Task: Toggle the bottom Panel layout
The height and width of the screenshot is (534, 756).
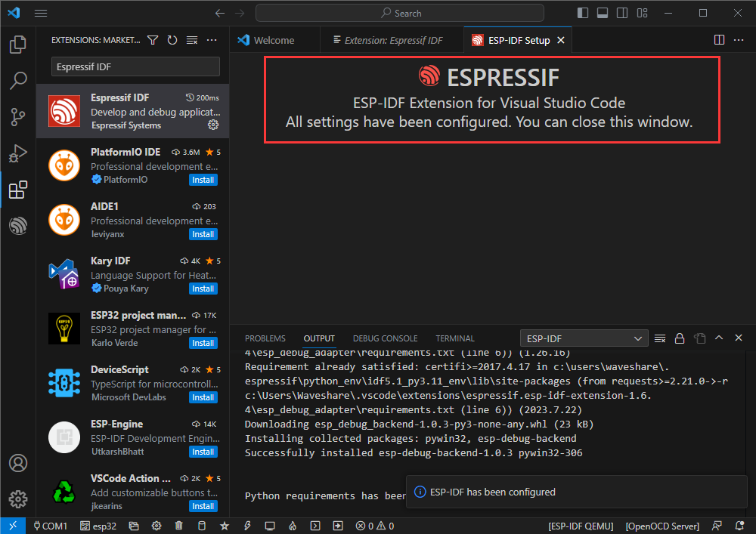Action: click(603, 13)
